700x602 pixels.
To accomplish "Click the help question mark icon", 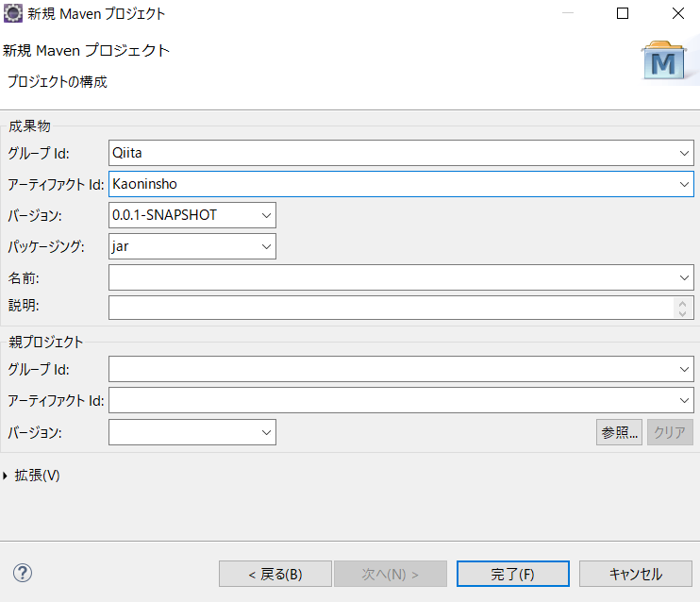I will pos(23,573).
